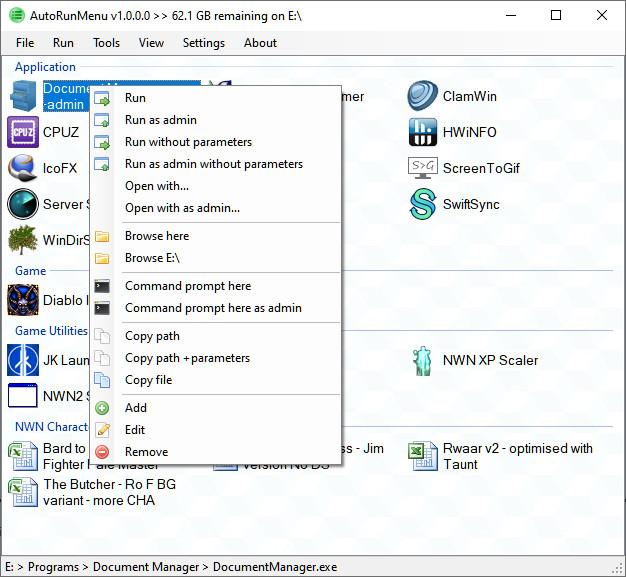The image size is (626, 577).
Task: Select Copy file entry
Action: 216,380
